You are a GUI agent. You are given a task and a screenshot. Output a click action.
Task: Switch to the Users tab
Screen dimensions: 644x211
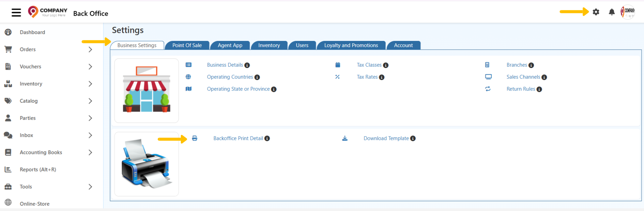302,45
